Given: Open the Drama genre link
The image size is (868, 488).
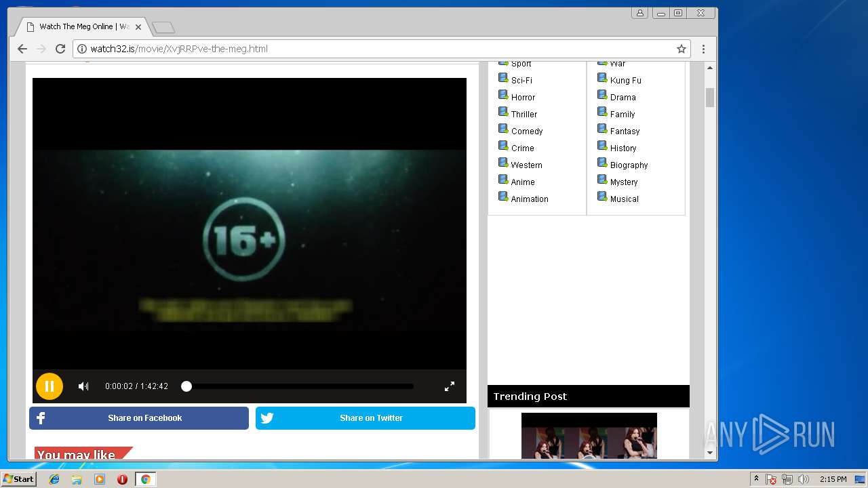Looking at the screenshot, I should [623, 97].
